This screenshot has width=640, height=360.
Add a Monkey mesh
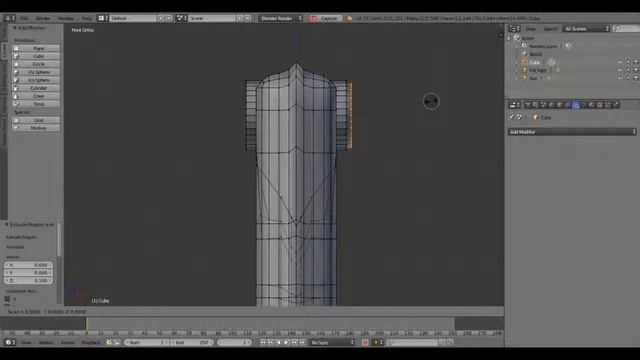[x=36, y=128]
